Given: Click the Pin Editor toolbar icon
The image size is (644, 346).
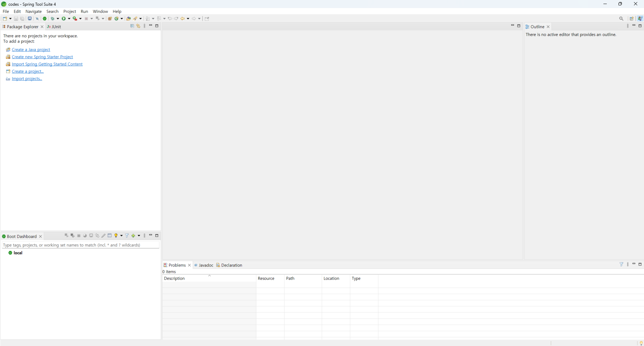Looking at the screenshot, I should (x=207, y=19).
